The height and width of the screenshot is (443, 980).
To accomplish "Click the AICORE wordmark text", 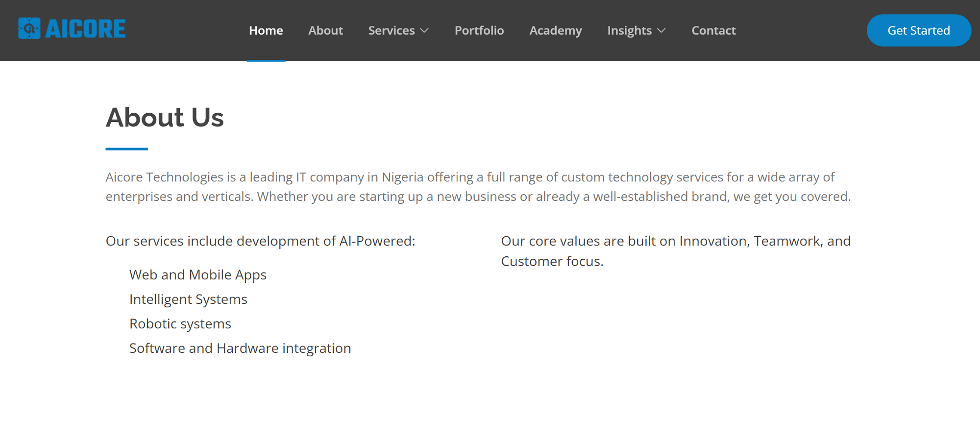I will coord(85,29).
